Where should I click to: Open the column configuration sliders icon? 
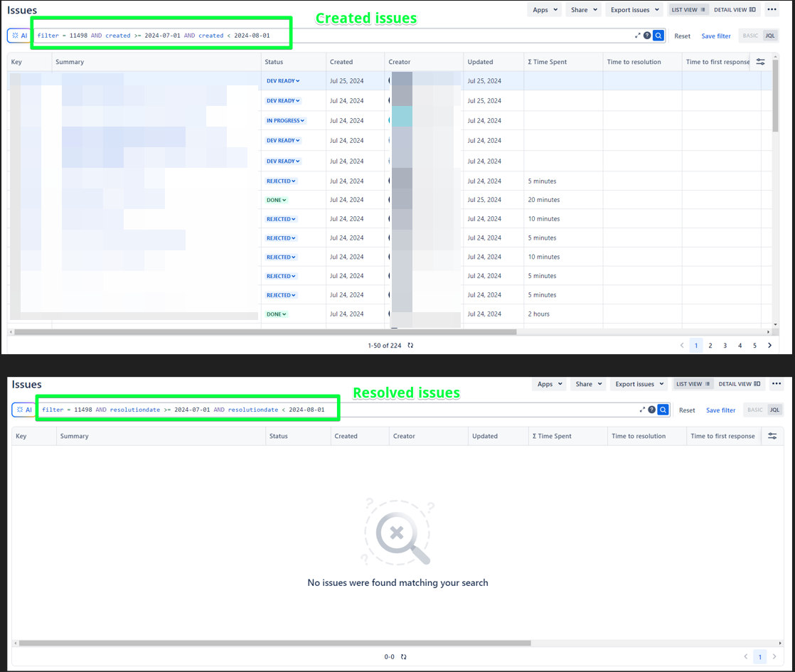click(x=759, y=61)
